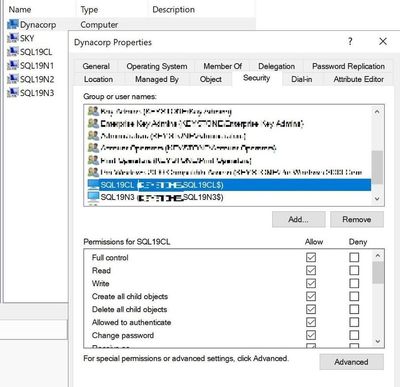Click the 'Allowed to authenticate' permission label

coord(131,322)
